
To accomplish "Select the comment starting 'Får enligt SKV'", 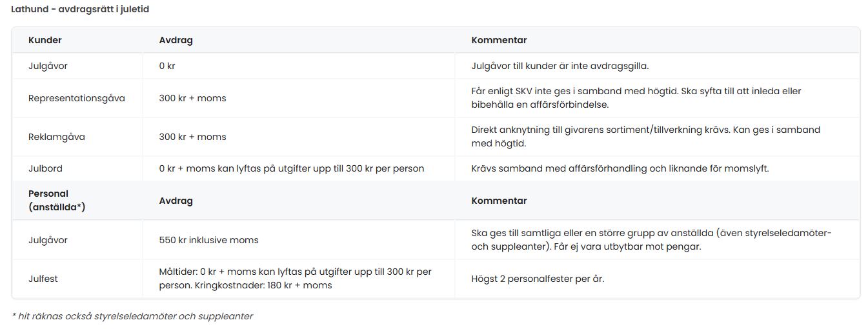I will 636,98.
